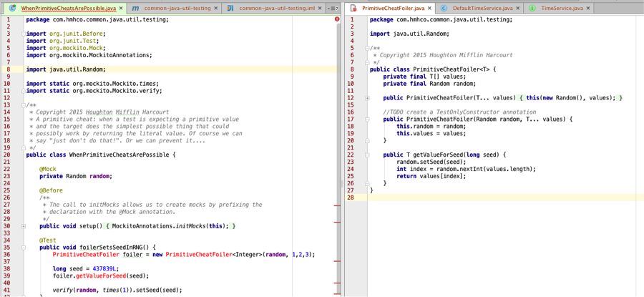Click the @Before annotation on line 25
This screenshot has height=297, width=644.
[x=51, y=190]
